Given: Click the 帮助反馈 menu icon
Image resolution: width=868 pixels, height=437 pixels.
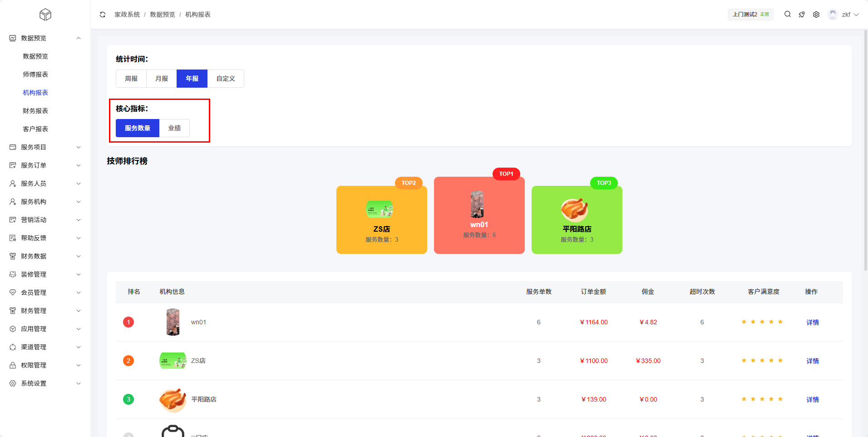Looking at the screenshot, I should (x=13, y=238).
